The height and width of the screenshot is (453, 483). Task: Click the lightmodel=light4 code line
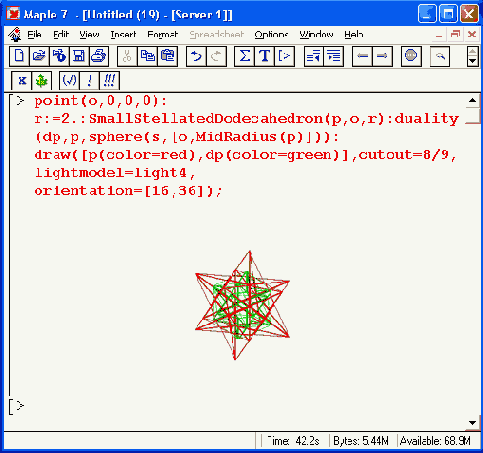[x=114, y=173]
